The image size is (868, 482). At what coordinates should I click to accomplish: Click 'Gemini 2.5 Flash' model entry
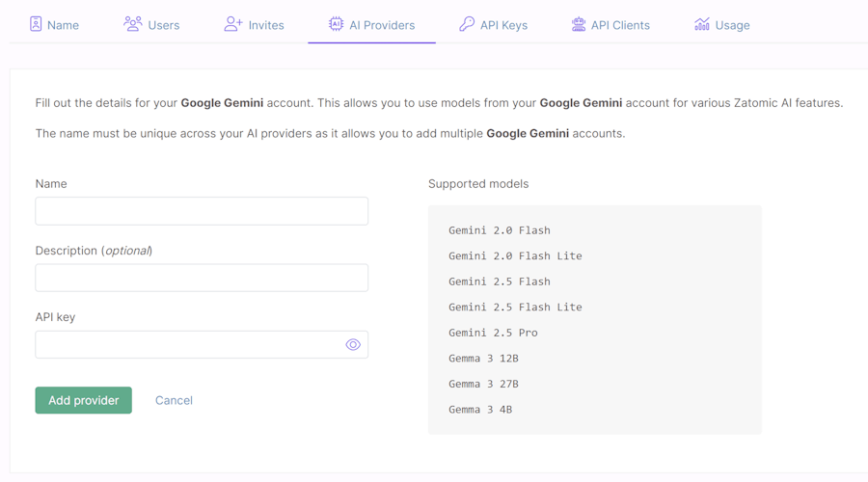(500, 281)
